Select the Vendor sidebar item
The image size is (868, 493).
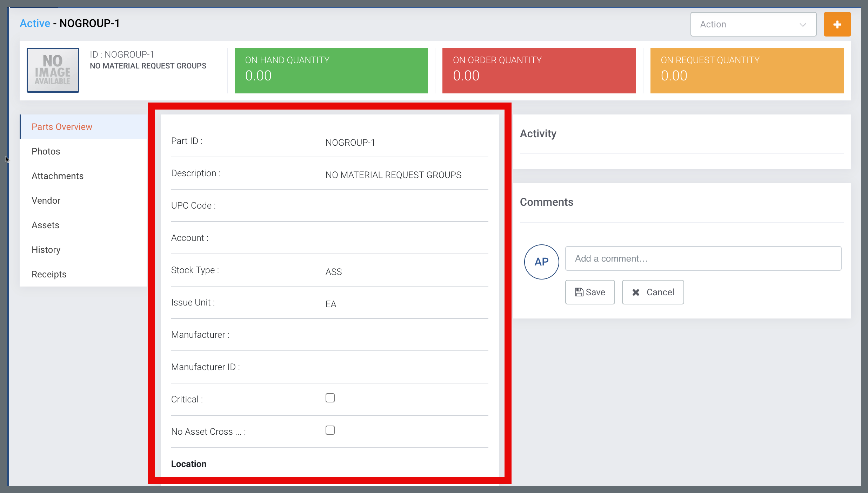pyautogui.click(x=46, y=201)
